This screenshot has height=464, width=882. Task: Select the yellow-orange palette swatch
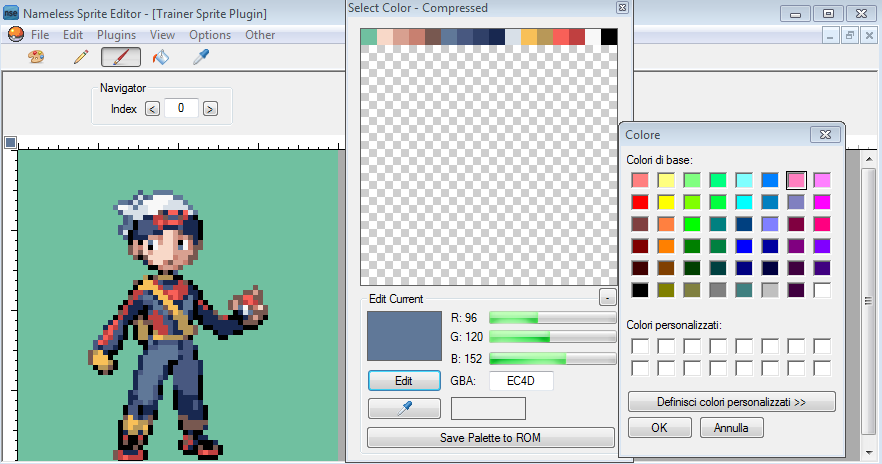[529, 37]
